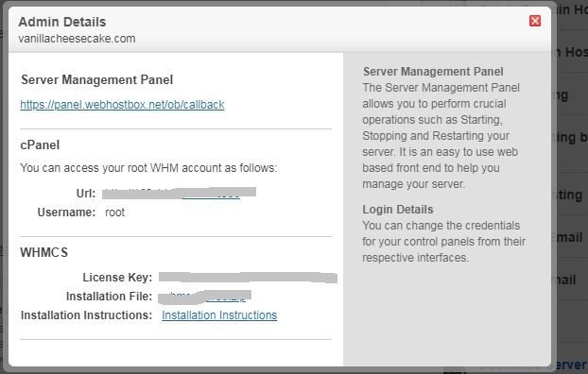Click the Login Details heading in sidebar
Image resolution: width=588 pixels, height=374 pixels.
click(397, 209)
